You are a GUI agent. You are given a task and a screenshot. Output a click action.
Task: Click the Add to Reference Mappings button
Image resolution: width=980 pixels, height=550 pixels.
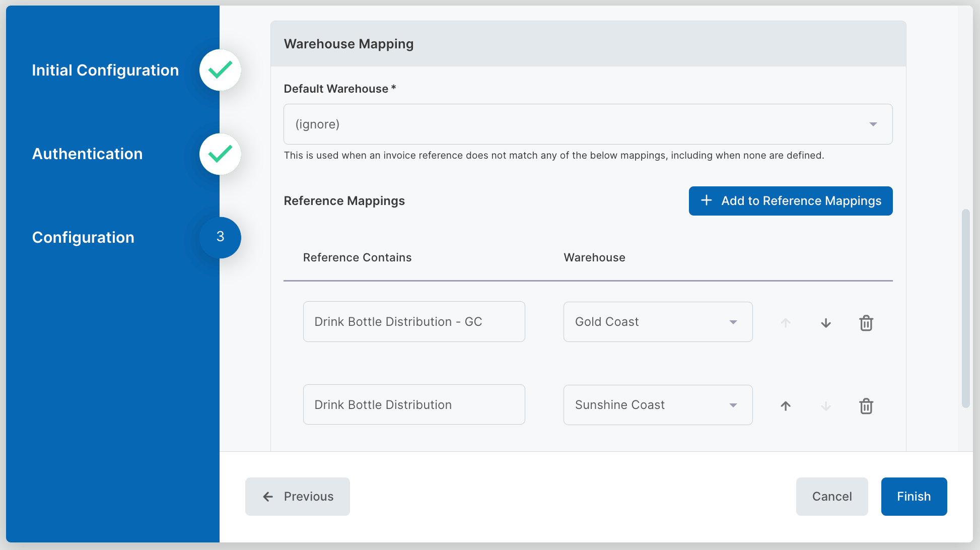(791, 200)
